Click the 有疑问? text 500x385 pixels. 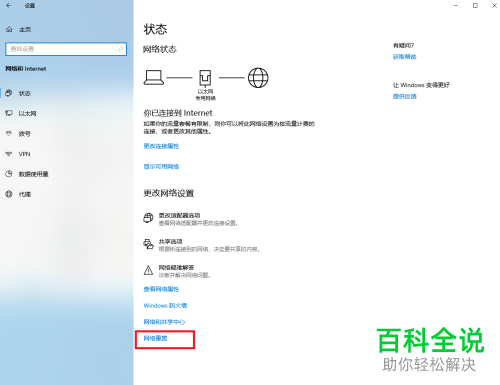pyautogui.click(x=403, y=46)
